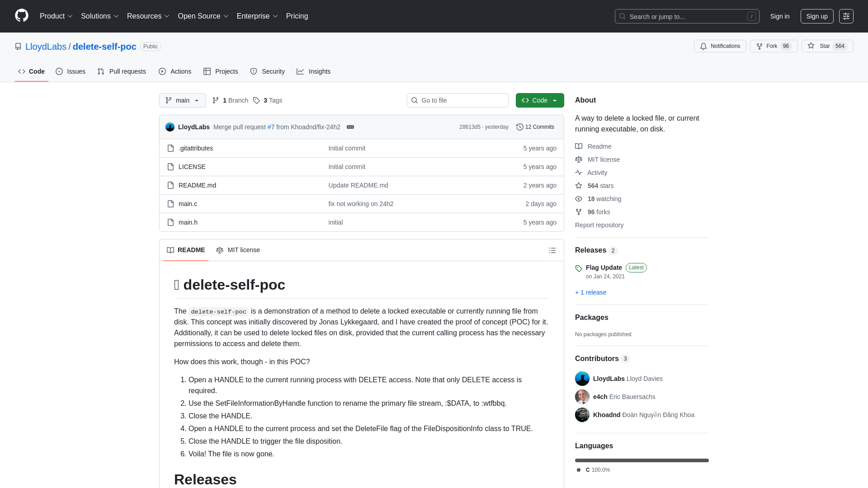This screenshot has width=868, height=488.
Task: Switch to the Pull requests tab
Action: coord(122,71)
